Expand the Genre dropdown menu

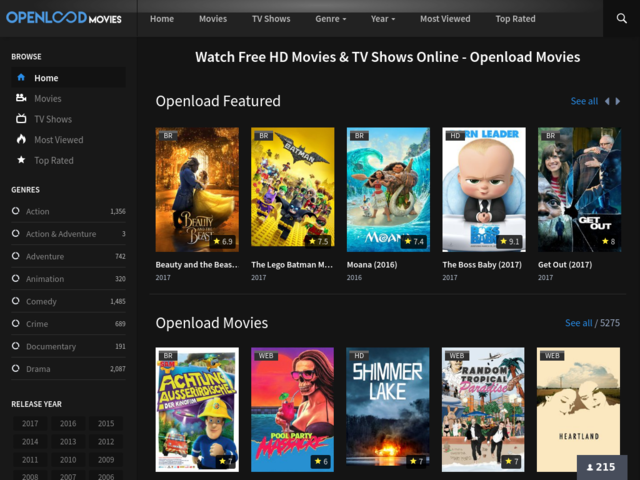point(331,19)
